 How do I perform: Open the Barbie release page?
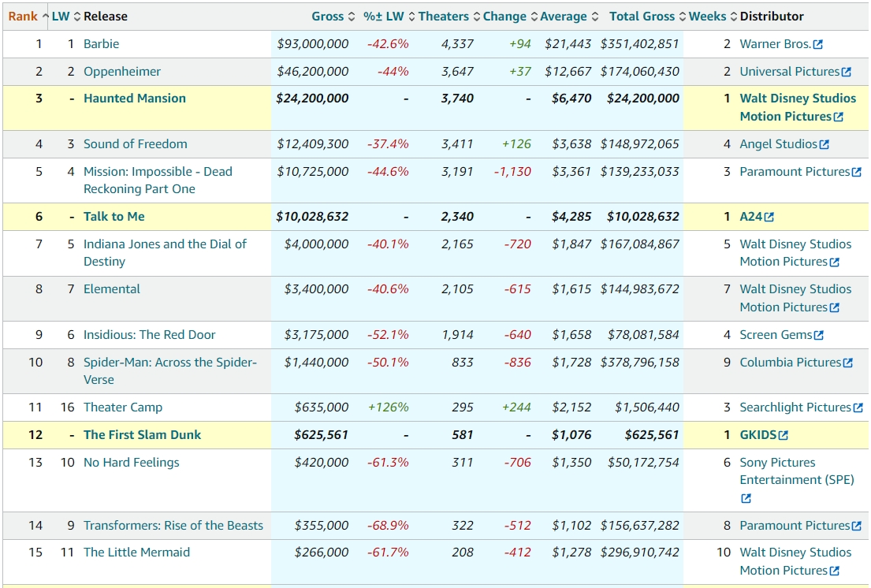(x=101, y=44)
